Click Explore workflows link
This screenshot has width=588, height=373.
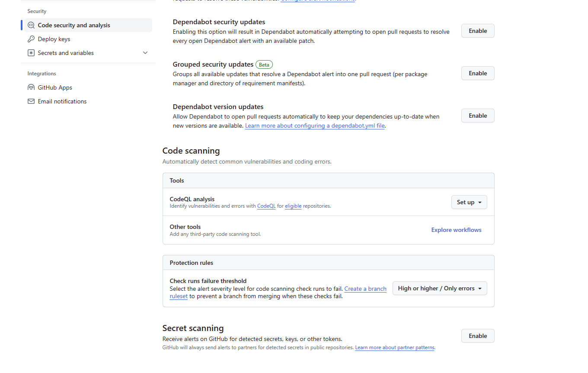click(456, 230)
